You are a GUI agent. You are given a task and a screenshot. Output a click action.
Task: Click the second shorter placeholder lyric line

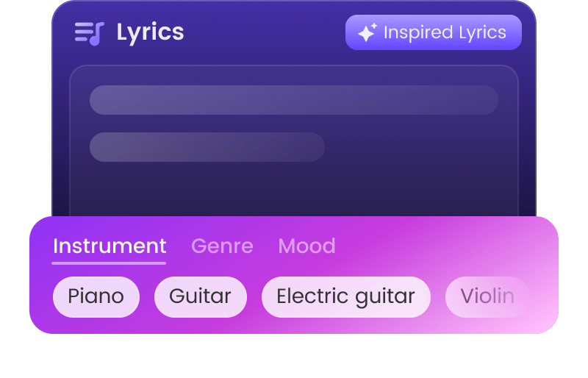207,147
